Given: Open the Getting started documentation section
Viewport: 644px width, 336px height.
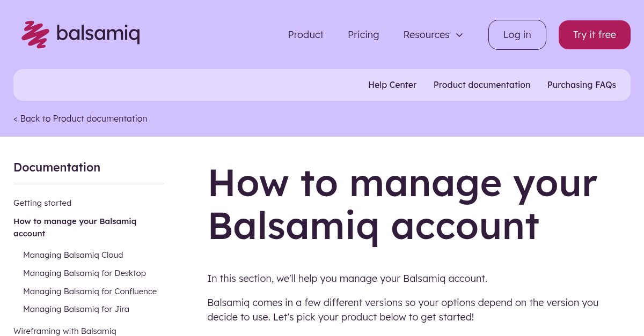Looking at the screenshot, I should tap(42, 203).
